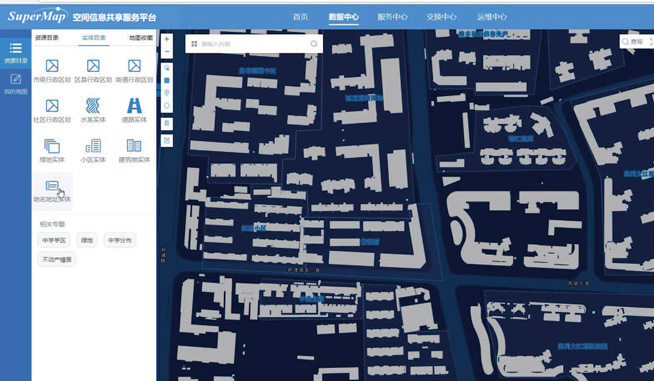
Task: Open the 资源目录 sidebar section
Action: (15, 53)
